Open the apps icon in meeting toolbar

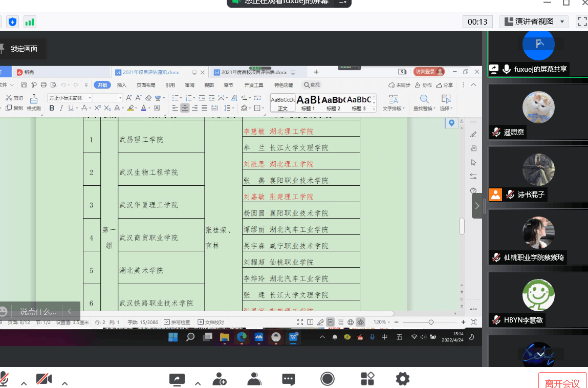(367, 379)
